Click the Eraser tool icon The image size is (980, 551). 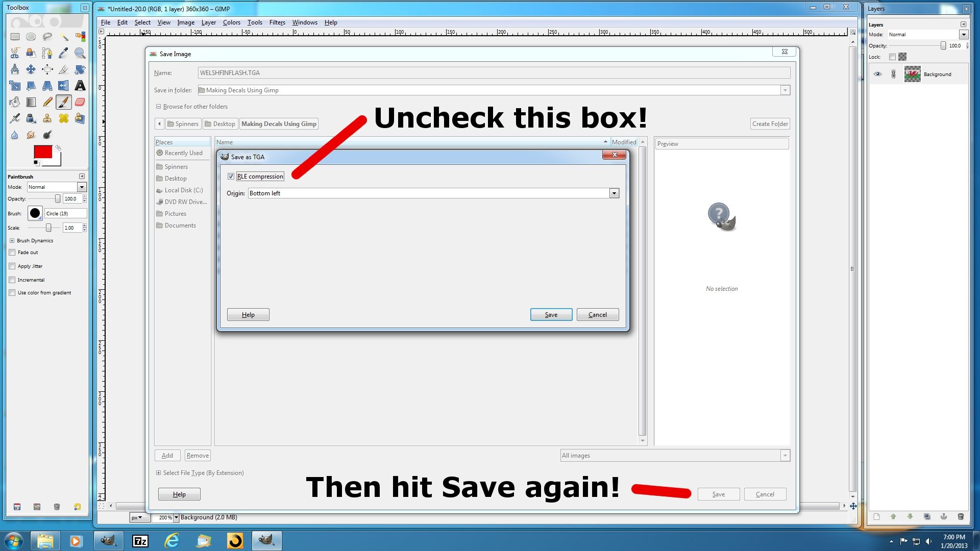click(x=80, y=102)
